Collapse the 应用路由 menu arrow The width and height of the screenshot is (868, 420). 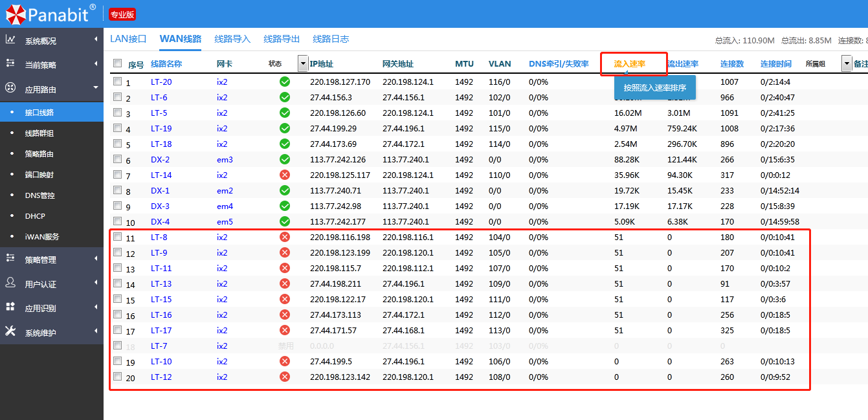click(96, 87)
